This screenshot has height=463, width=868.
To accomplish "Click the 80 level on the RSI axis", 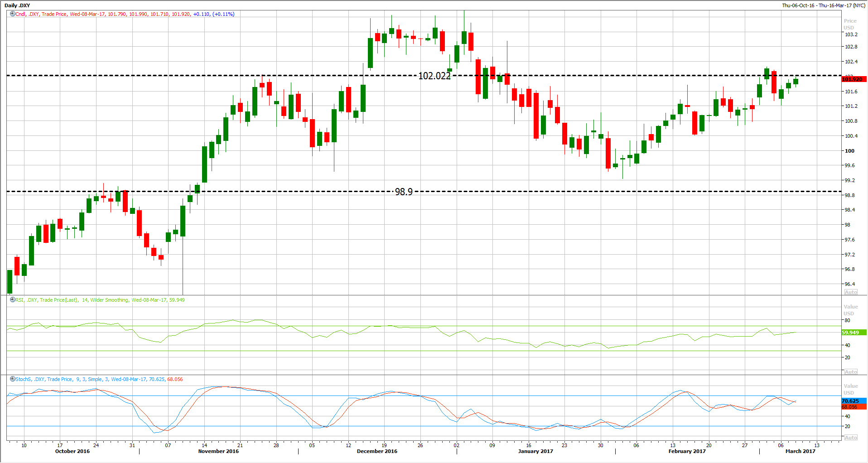I will point(847,320).
